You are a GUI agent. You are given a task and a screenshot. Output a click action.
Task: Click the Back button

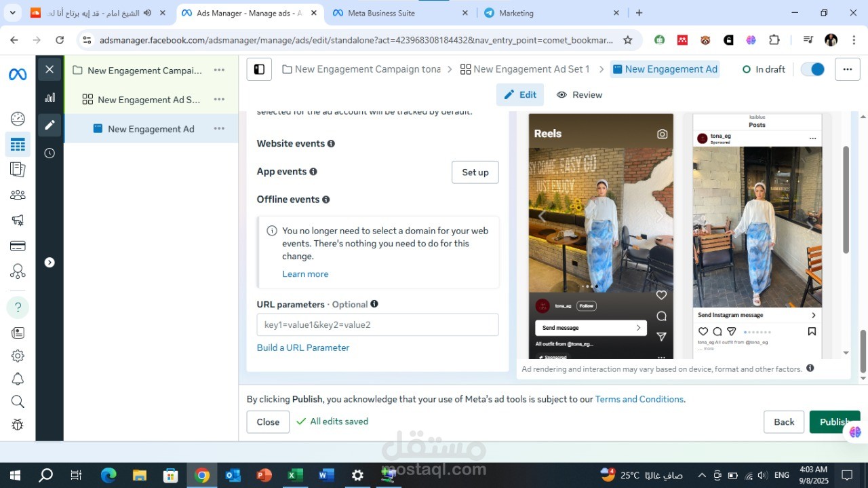point(784,422)
